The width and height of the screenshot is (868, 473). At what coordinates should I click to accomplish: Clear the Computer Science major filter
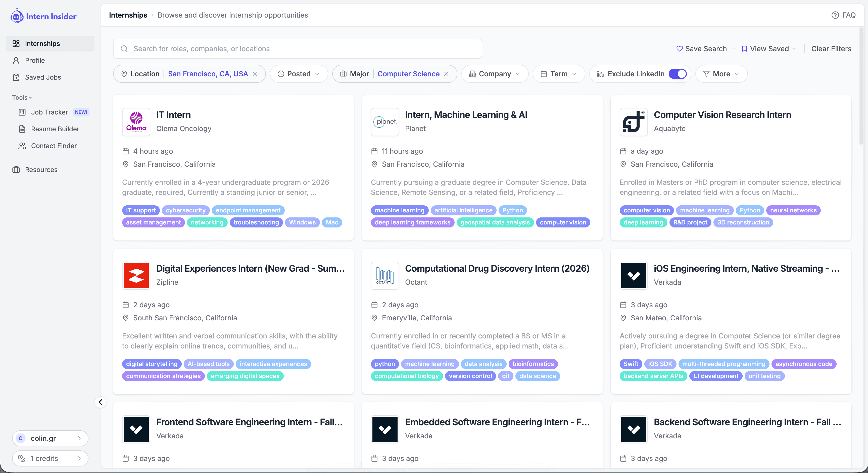446,74
